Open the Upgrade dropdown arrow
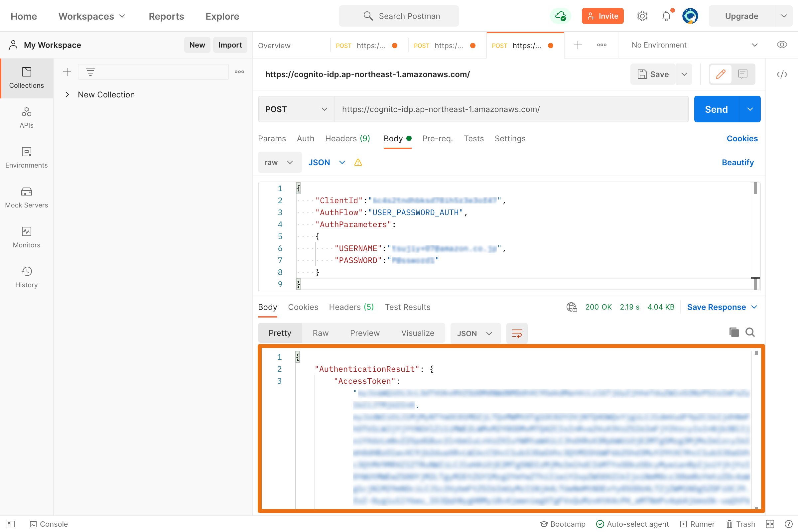This screenshot has height=532, width=798. pos(784,16)
